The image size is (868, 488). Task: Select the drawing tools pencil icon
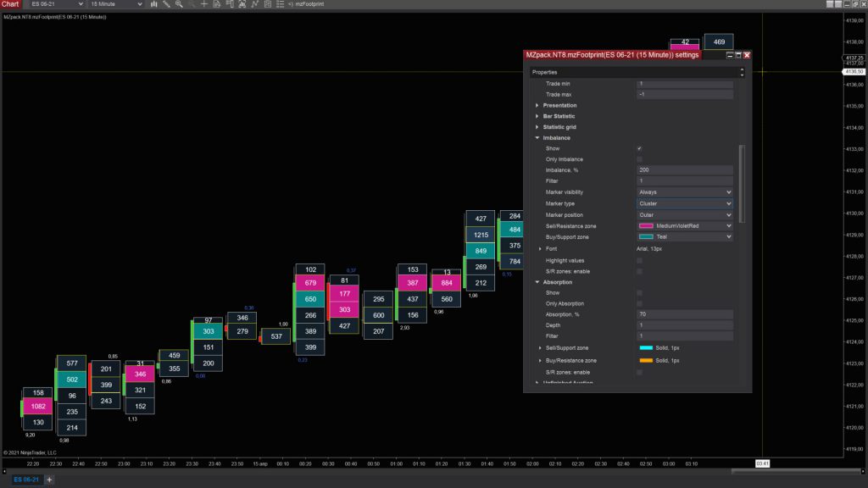tap(166, 4)
